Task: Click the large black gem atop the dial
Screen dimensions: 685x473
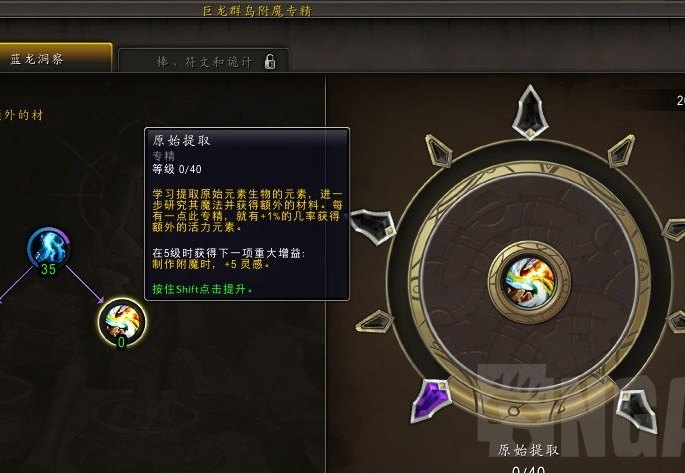Action: (530, 112)
